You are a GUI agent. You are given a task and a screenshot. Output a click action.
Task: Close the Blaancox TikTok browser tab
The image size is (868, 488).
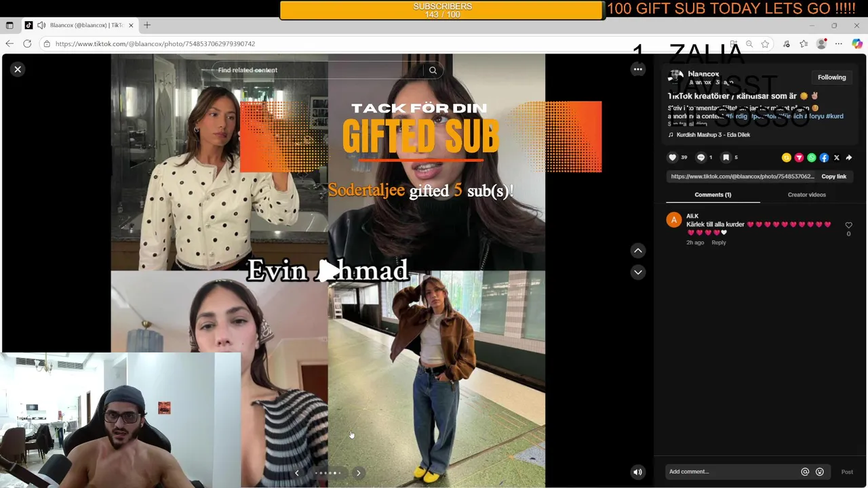tap(131, 25)
